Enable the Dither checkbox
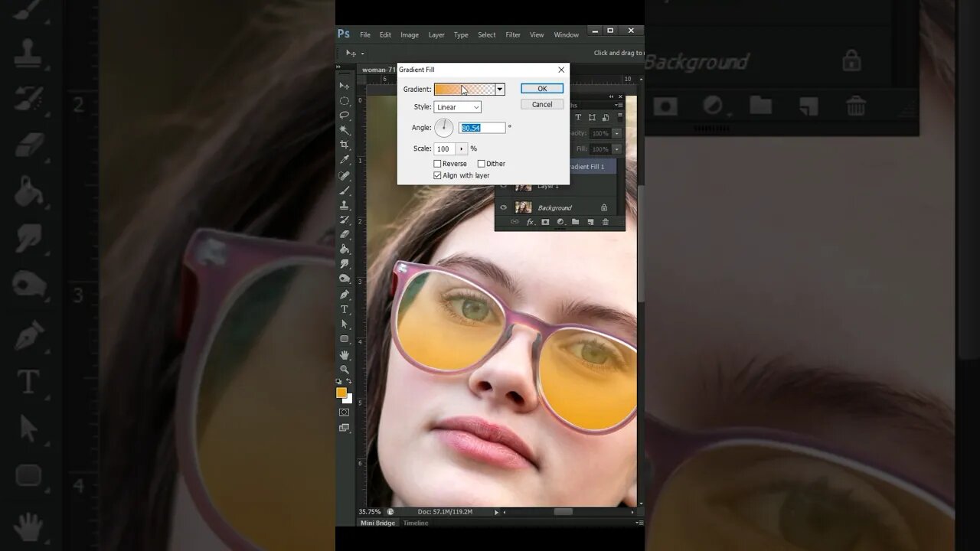The height and width of the screenshot is (551, 980). (x=481, y=164)
